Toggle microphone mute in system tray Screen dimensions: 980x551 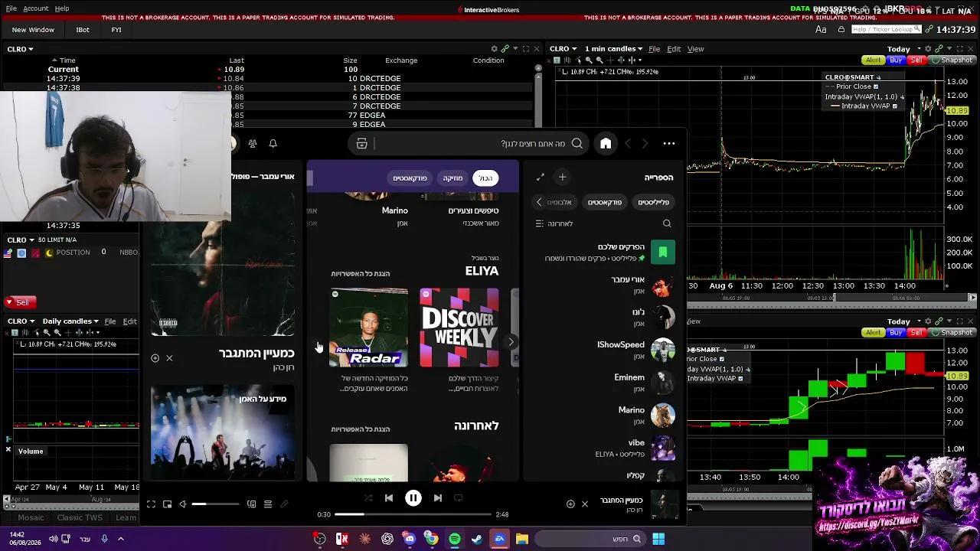[105, 539]
